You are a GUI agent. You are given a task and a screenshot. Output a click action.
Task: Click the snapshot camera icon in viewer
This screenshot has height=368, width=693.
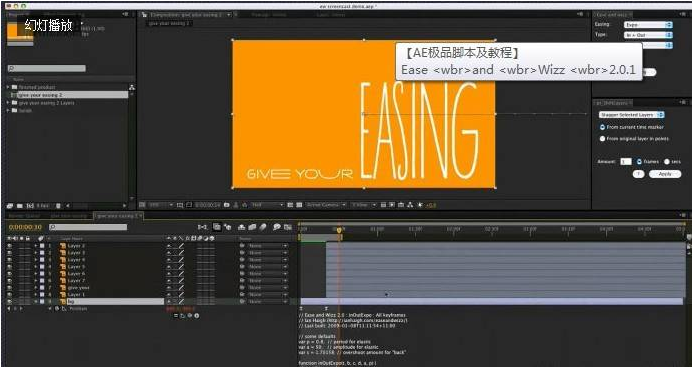coord(227,205)
